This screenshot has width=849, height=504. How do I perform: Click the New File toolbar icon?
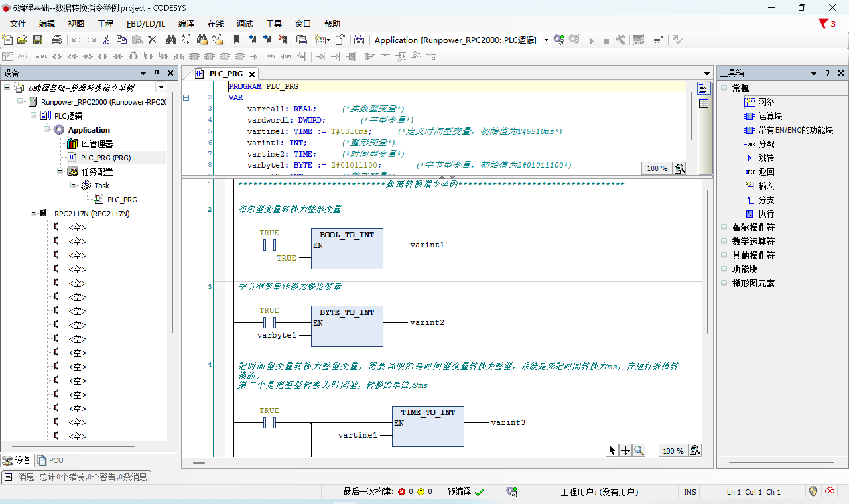[8, 40]
